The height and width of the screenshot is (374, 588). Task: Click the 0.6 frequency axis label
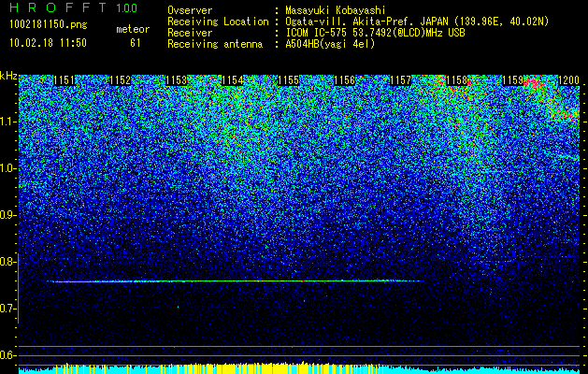pyautogui.click(x=8, y=355)
